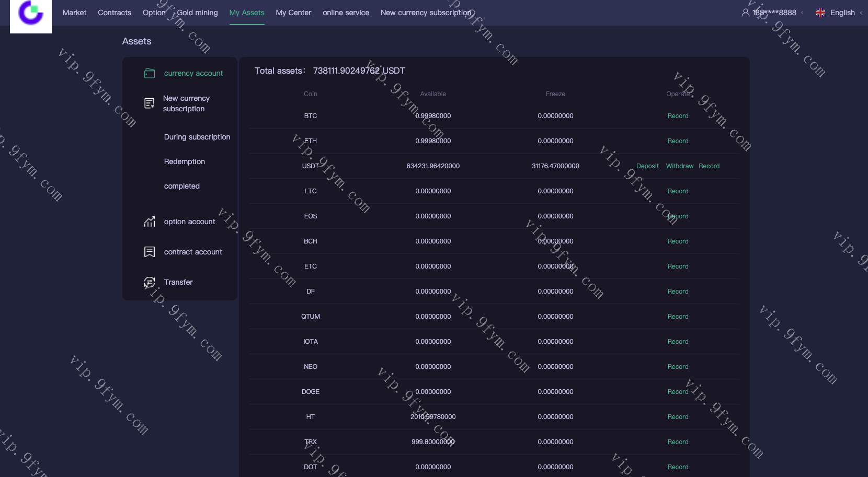Open the Record link for HT

(x=678, y=417)
